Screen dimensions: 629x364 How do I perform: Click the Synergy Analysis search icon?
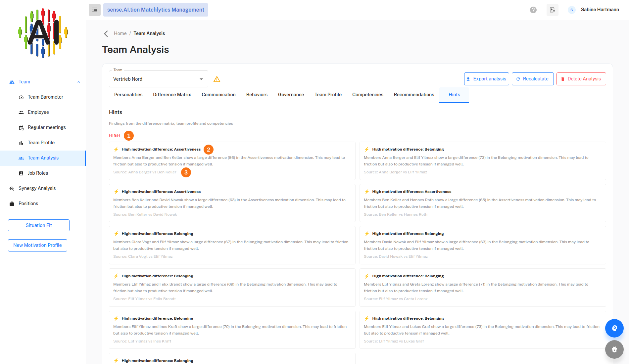[x=12, y=189]
